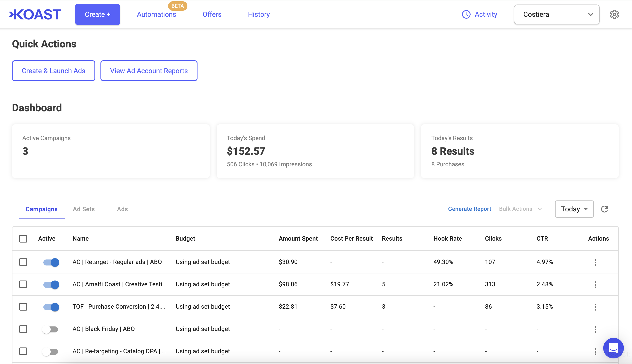Select the Amalfi Coast campaign checkbox
Screen dimensions: 632x364
pyautogui.click(x=23, y=285)
